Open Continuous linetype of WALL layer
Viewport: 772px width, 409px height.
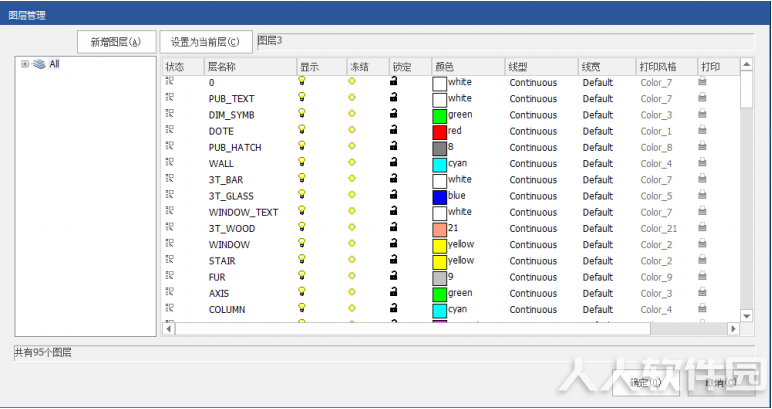(x=533, y=163)
